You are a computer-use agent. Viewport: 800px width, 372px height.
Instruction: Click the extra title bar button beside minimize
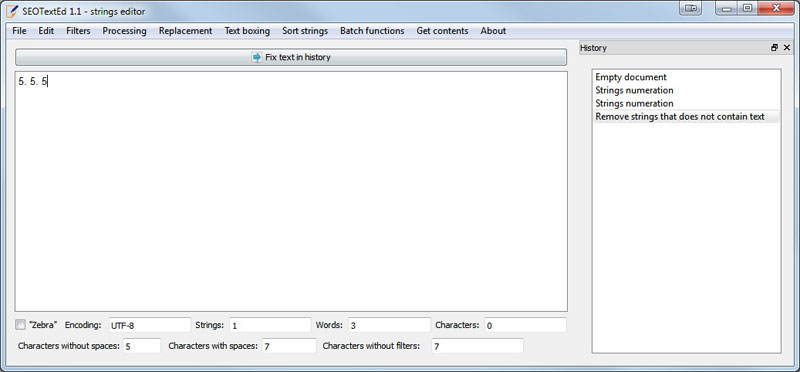coord(691,8)
